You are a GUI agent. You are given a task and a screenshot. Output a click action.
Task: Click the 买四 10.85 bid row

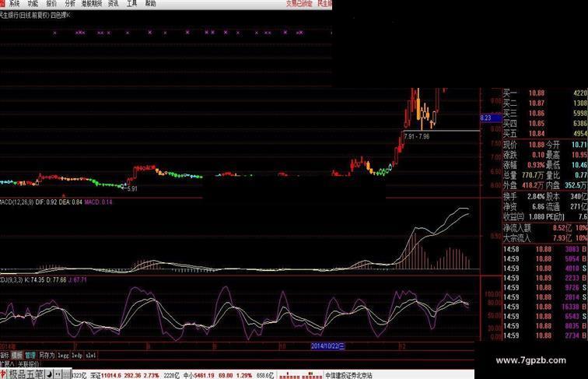tap(545, 123)
